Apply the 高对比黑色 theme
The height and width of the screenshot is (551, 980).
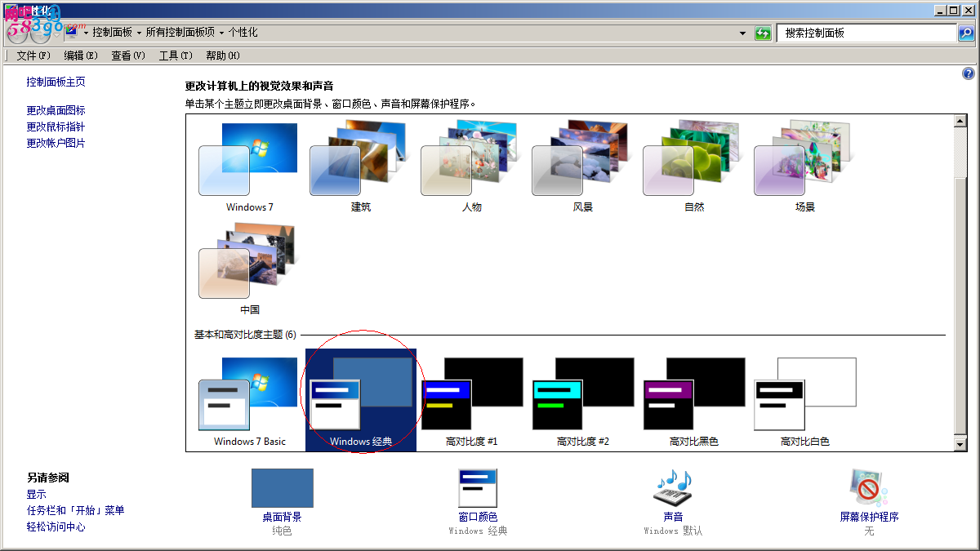tap(693, 401)
